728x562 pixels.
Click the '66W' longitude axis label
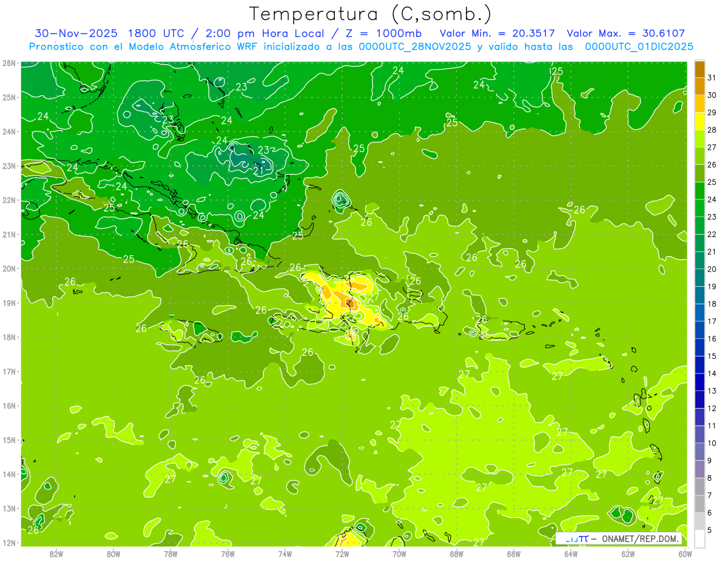(513, 554)
